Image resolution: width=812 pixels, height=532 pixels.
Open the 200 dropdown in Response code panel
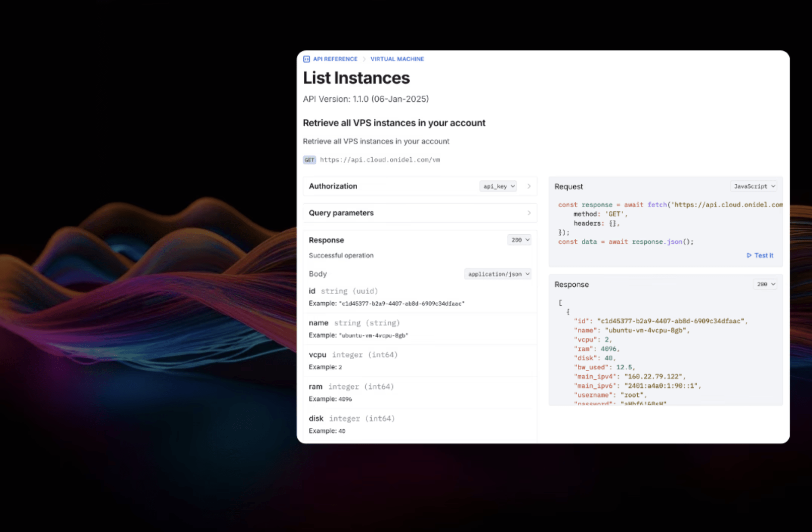(766, 284)
